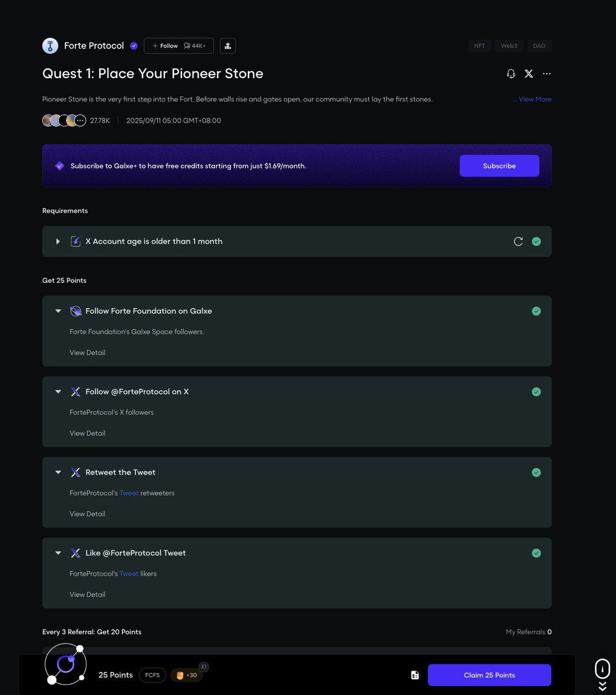Click the X Account age green checkmark
Viewport: 616px width, 695px height.
536,242
